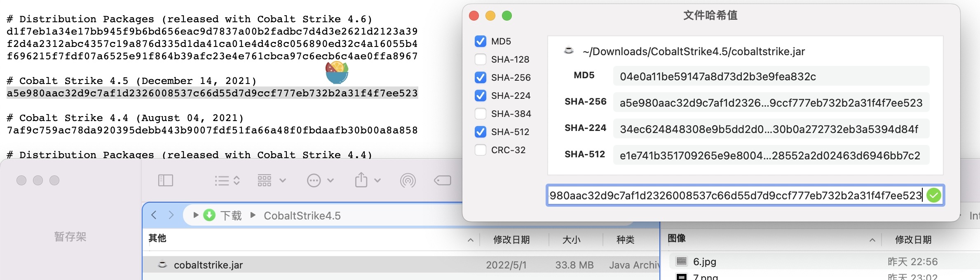The image size is (980, 280).
Task: Select the cobaltstrike.jar file row
Action: (401, 265)
